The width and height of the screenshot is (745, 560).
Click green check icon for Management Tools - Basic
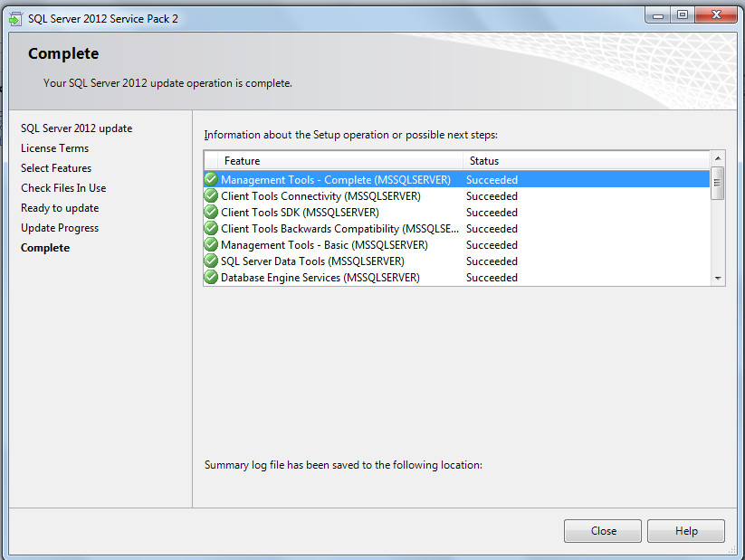pyautogui.click(x=211, y=244)
